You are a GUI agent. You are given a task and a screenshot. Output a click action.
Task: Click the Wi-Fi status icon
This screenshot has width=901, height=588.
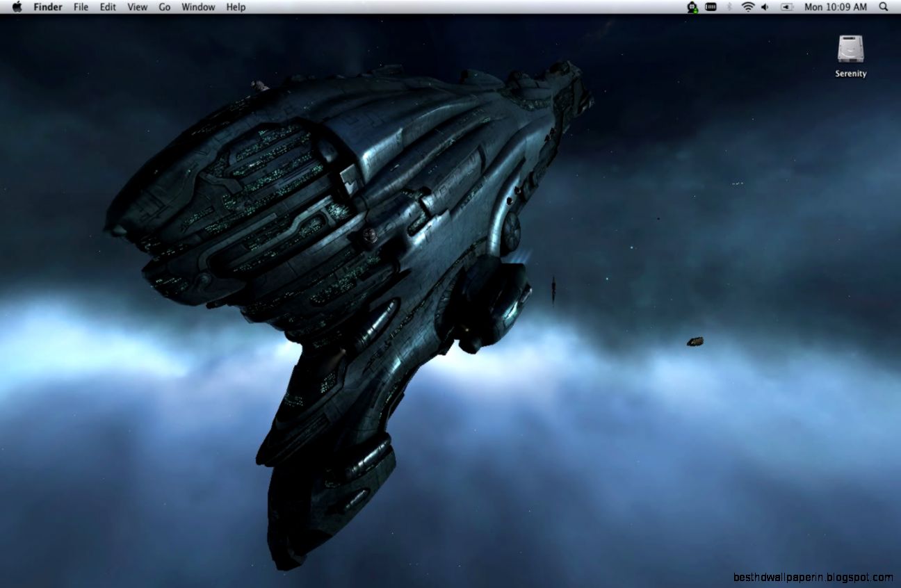click(x=748, y=7)
